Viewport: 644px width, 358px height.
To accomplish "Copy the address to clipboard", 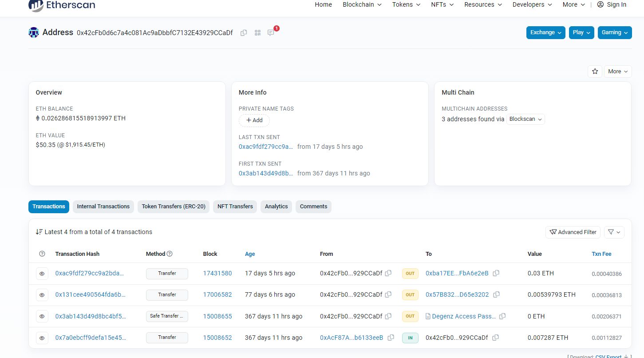I will 244,33.
